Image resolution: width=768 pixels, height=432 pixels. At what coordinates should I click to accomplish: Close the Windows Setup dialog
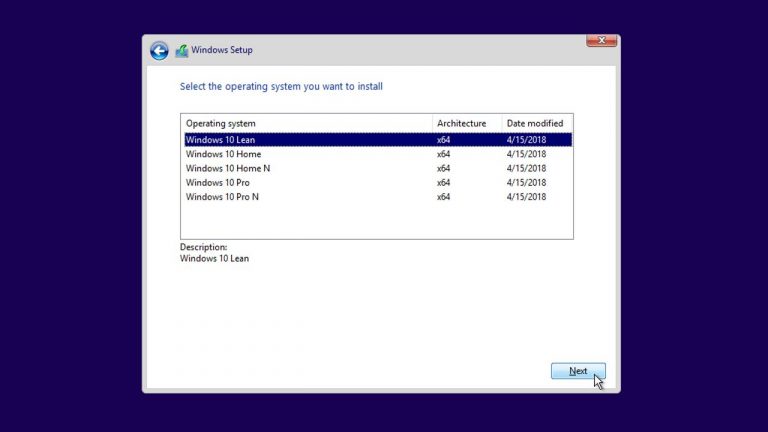pyautogui.click(x=601, y=41)
